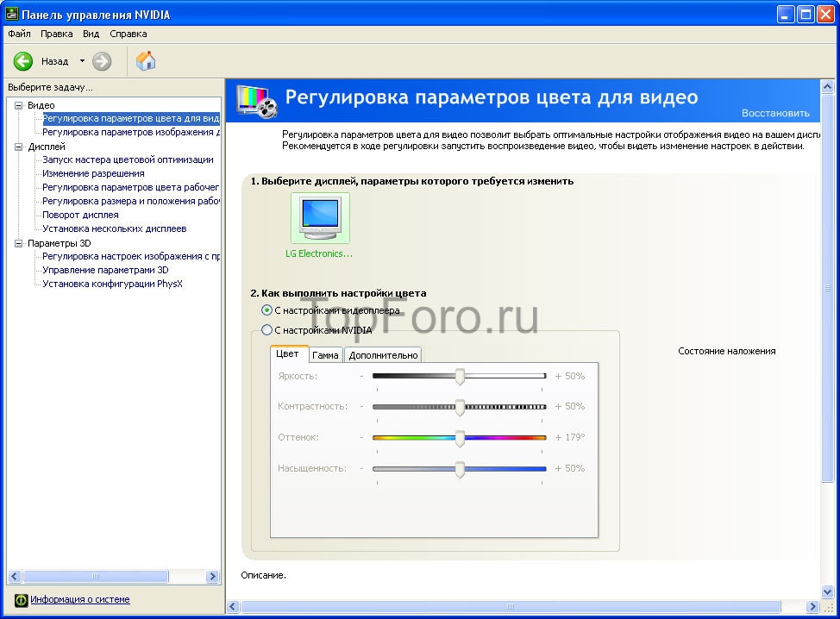
Task: Open Изменение разрешения task
Action: (93, 173)
